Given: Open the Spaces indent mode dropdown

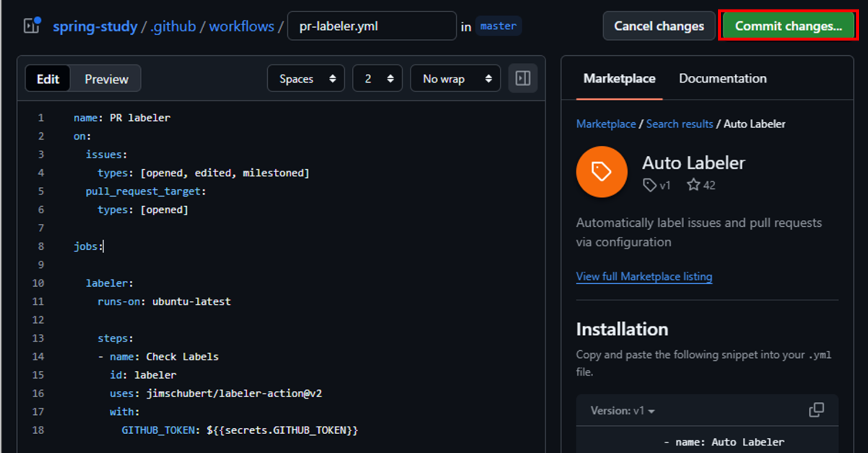Looking at the screenshot, I should [307, 79].
